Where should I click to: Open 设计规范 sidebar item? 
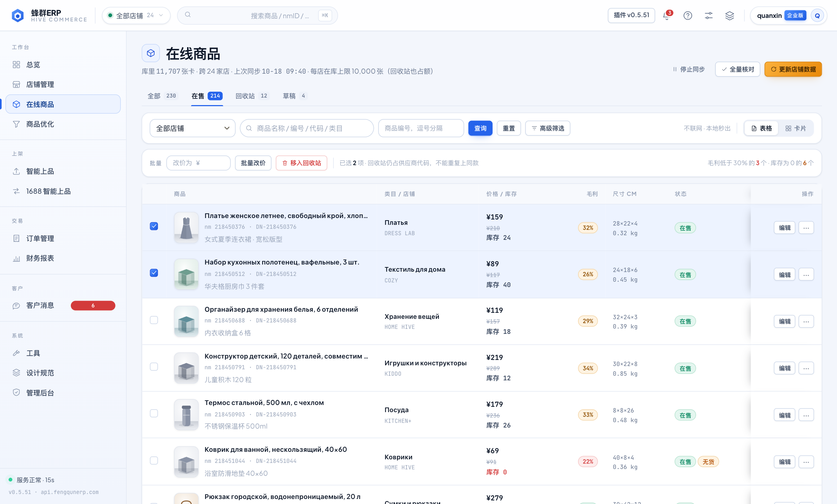63,373
